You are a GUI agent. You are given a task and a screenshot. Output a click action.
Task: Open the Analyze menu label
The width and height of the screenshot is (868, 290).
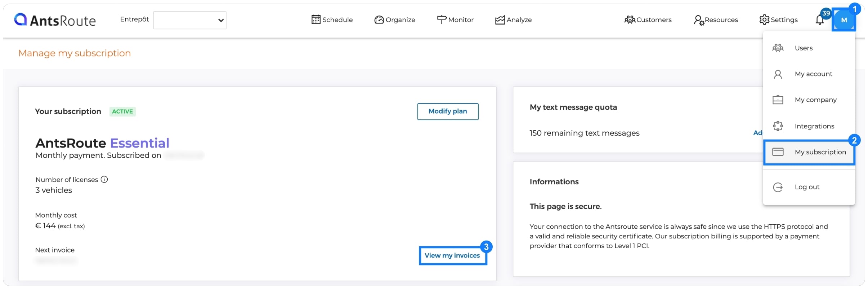(519, 20)
